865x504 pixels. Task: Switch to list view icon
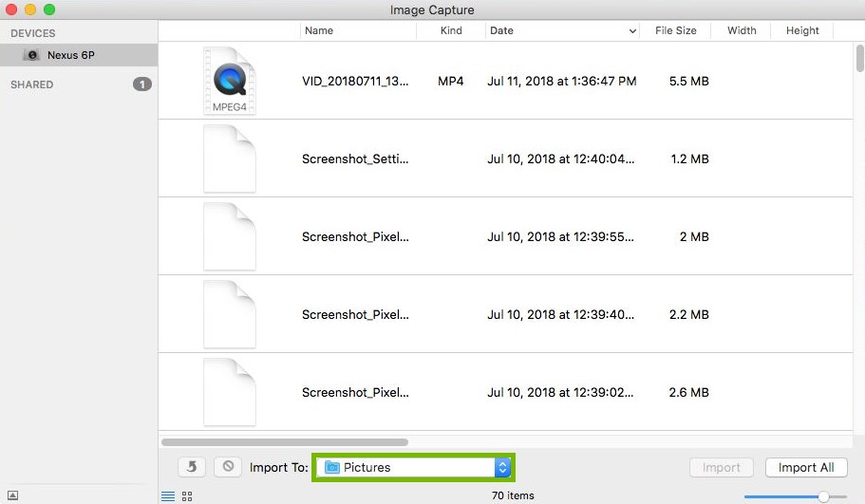point(168,496)
